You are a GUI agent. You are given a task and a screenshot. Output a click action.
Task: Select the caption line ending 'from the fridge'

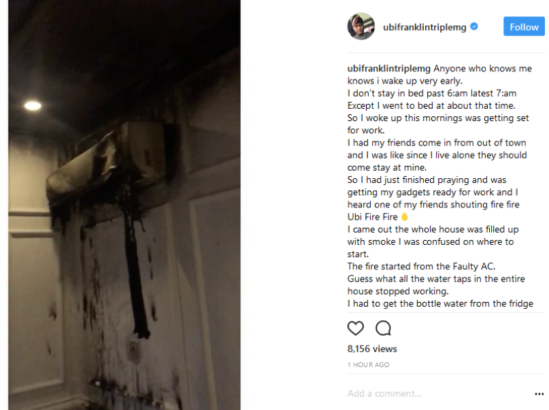(x=440, y=304)
